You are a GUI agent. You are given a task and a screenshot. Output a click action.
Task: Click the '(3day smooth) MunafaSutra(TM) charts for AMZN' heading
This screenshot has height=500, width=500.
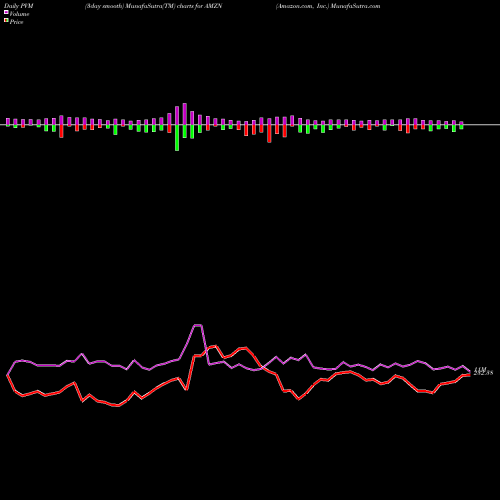click(x=153, y=6)
